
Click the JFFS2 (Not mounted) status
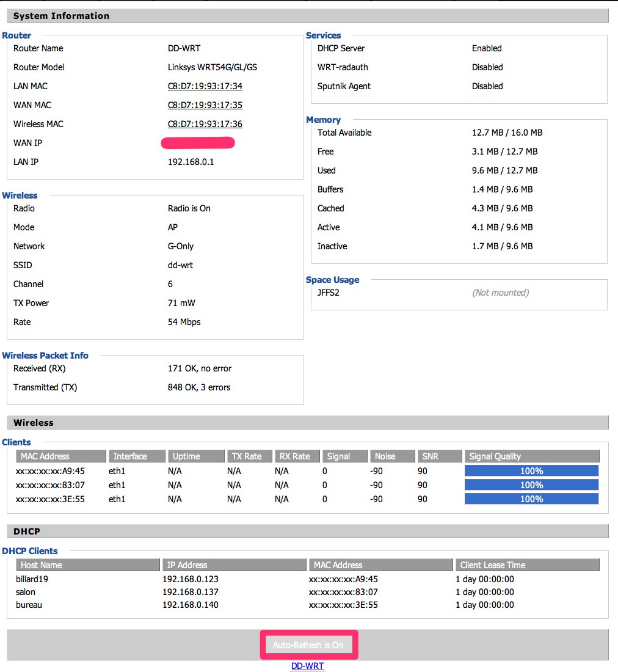click(500, 293)
